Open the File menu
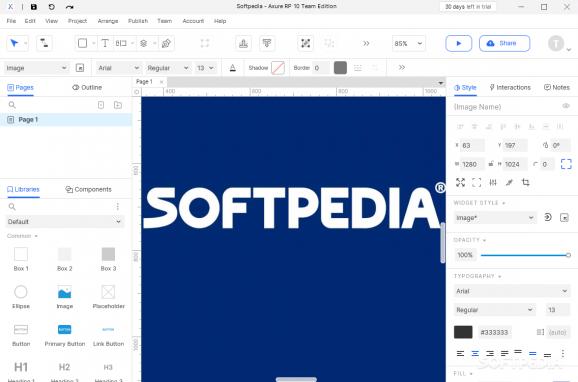This screenshot has height=382, width=578. click(11, 21)
